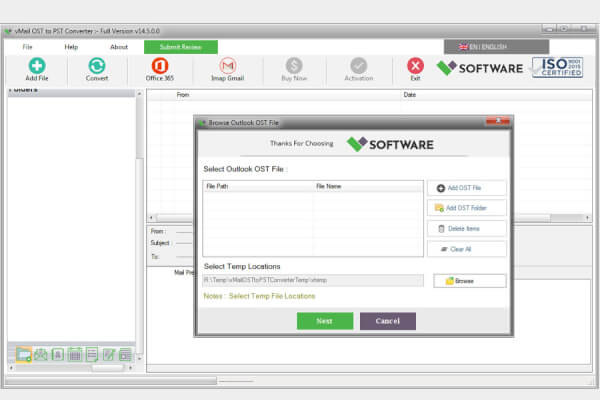Click Browse for temp location
Image resolution: width=600 pixels, height=400 pixels.
pos(470,281)
